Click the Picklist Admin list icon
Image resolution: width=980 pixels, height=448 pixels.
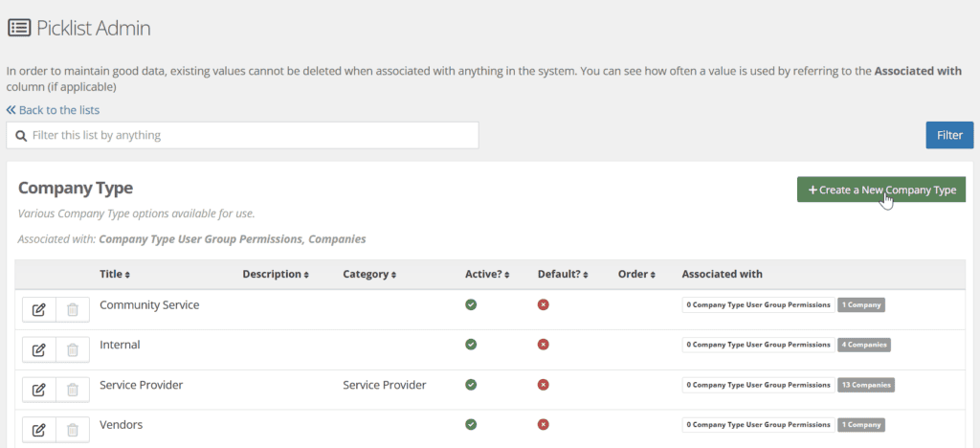click(19, 28)
